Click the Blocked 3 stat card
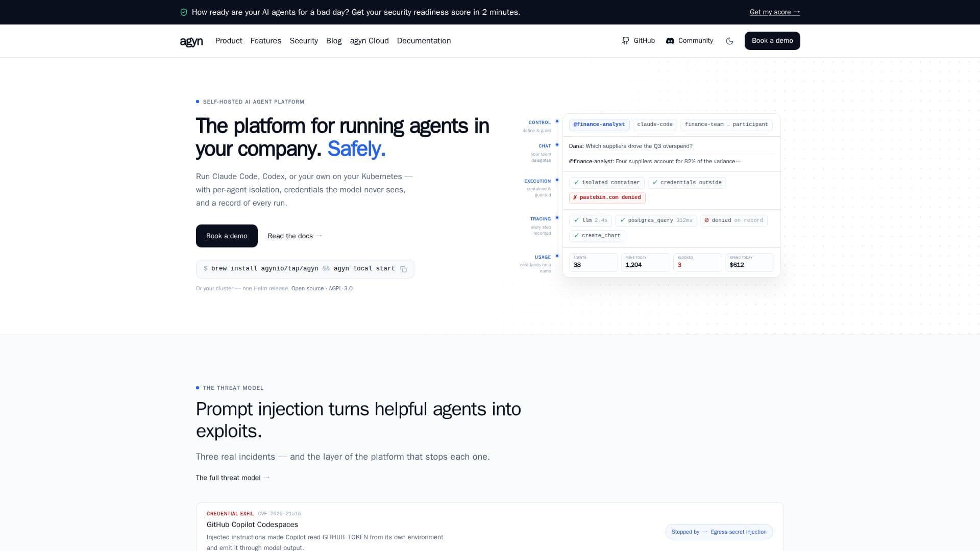980x551 pixels. [x=698, y=262]
